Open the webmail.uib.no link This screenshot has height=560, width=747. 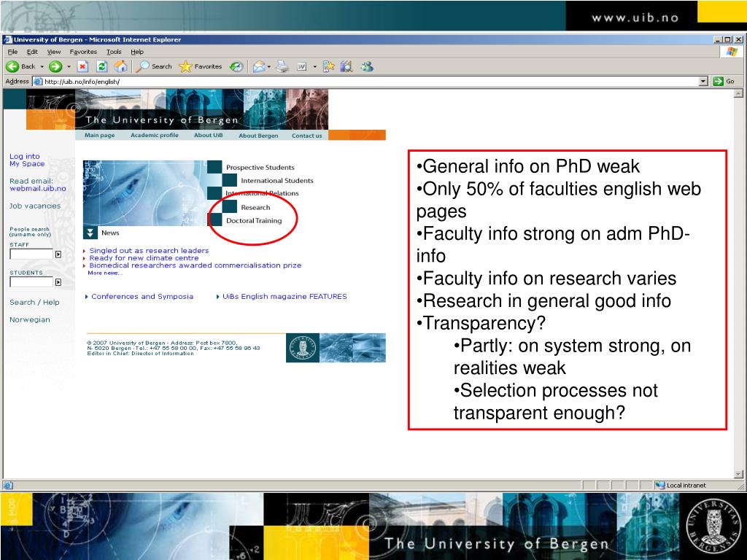tap(38, 189)
